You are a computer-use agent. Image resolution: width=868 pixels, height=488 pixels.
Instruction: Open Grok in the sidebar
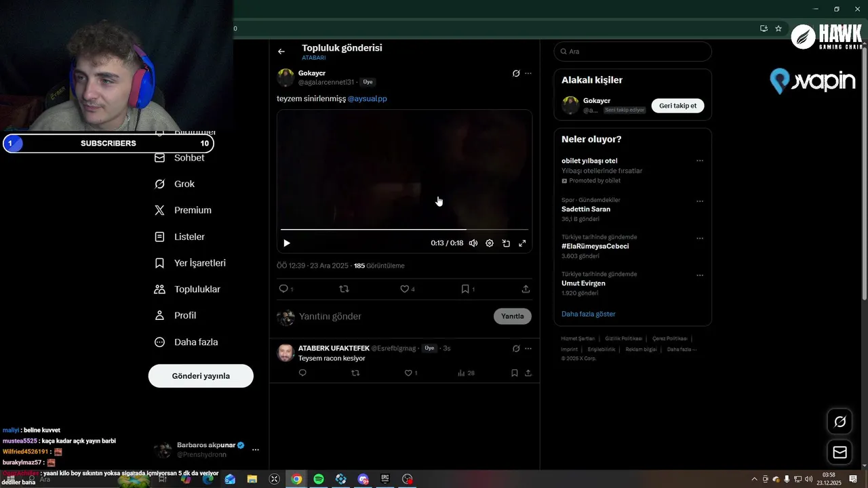tap(175, 184)
